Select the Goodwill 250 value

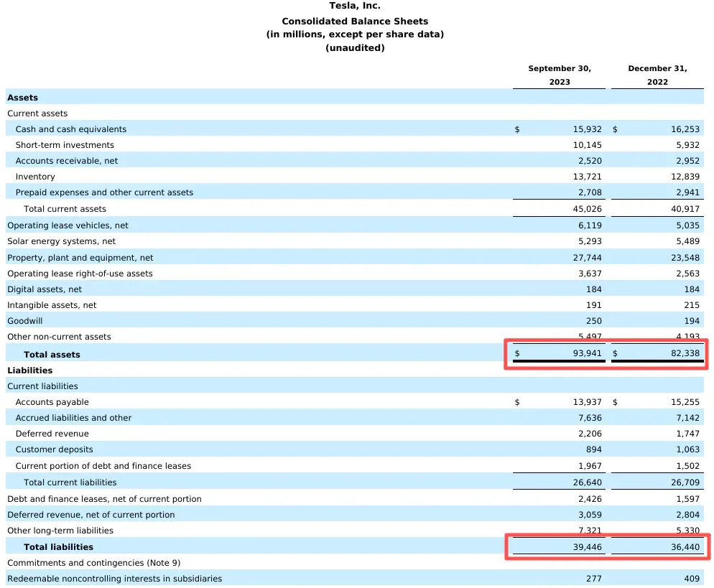pos(594,321)
